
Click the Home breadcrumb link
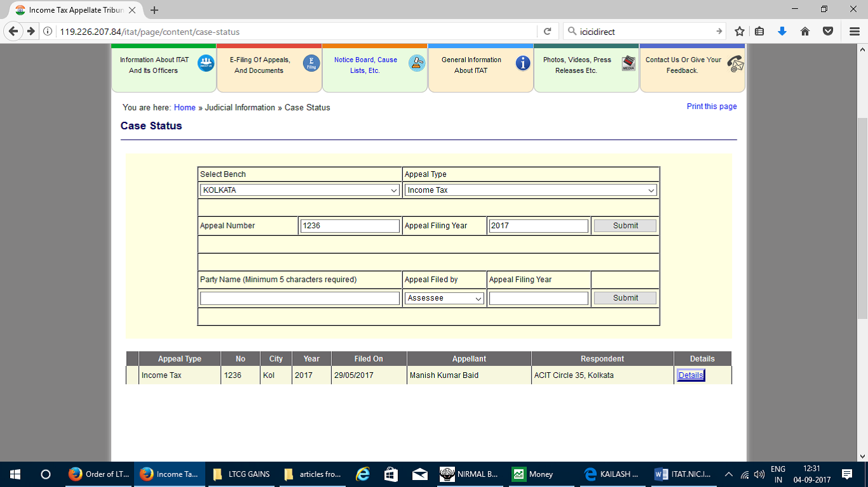tap(185, 108)
